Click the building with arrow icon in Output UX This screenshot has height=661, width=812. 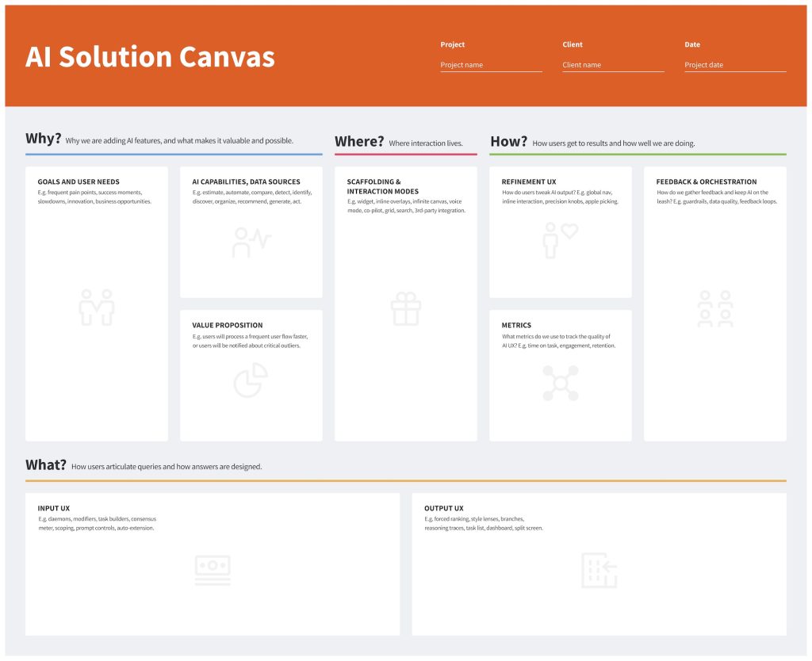[x=599, y=571]
